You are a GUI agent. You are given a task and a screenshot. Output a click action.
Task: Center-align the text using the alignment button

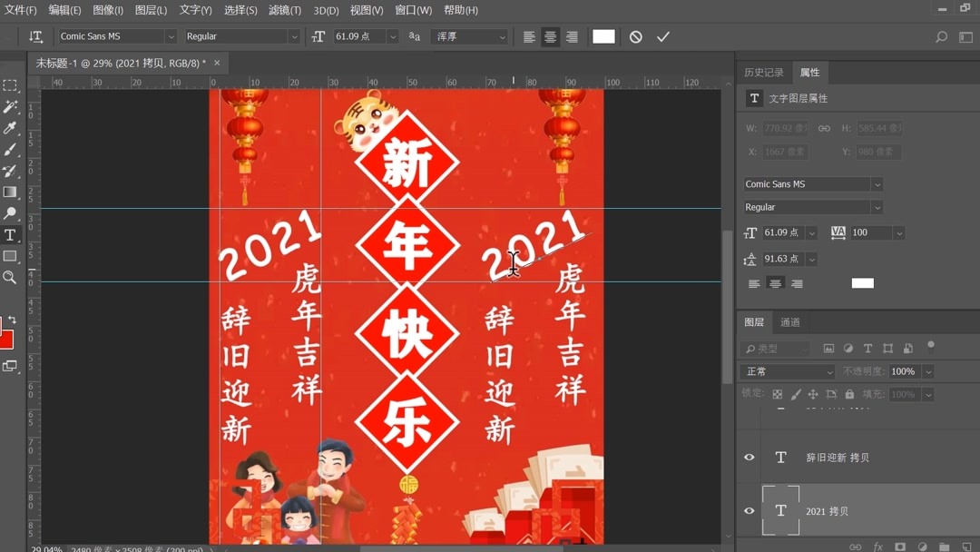point(550,36)
